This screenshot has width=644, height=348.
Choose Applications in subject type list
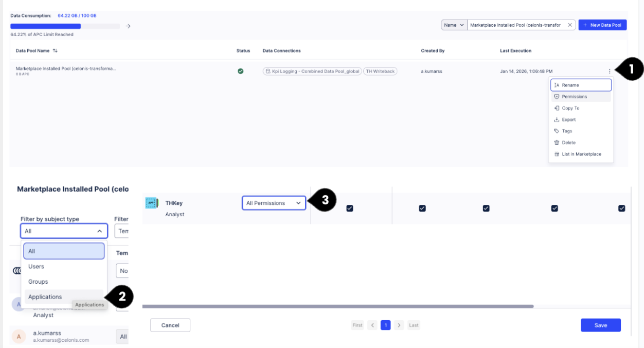pos(45,297)
